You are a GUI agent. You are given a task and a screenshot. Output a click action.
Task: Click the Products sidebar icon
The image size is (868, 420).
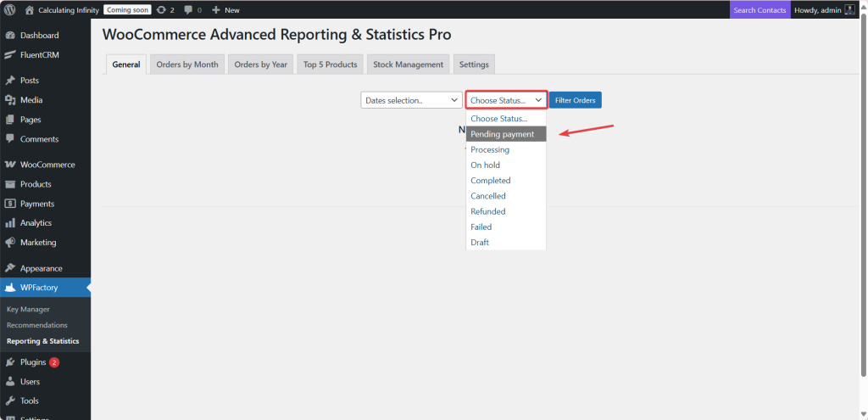click(10, 184)
